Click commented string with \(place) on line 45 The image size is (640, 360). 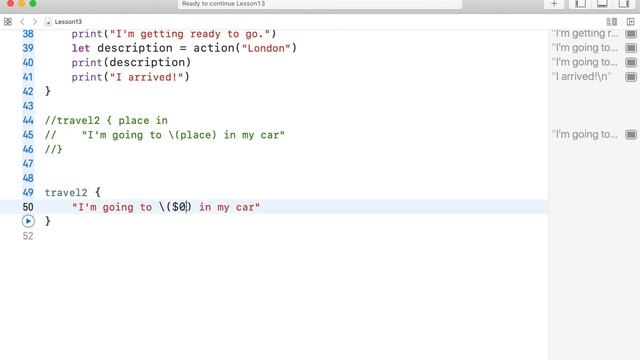(183, 135)
